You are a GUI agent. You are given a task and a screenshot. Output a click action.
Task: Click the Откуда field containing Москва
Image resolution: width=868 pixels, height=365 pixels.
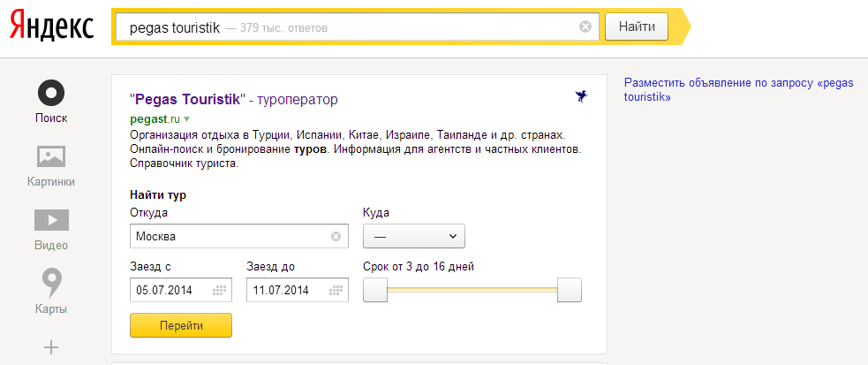click(230, 236)
